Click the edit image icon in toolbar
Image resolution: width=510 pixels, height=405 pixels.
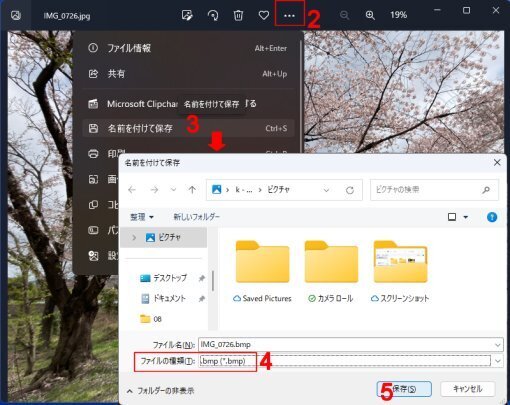pos(187,15)
